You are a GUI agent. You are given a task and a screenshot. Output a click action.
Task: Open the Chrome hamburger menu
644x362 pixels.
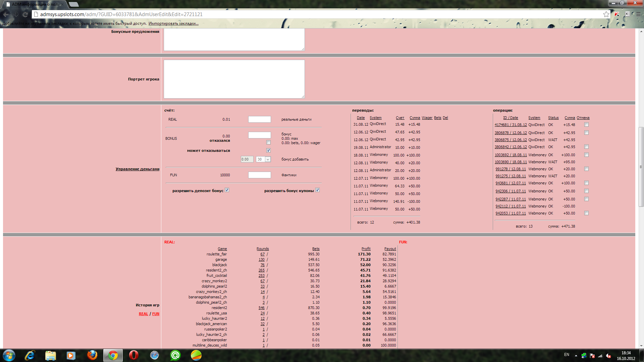pos(638,14)
